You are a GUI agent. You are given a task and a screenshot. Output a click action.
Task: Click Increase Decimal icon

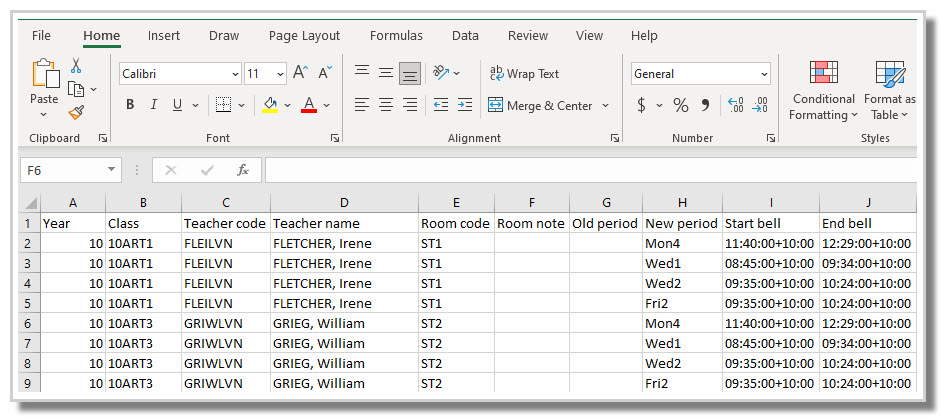(735, 106)
